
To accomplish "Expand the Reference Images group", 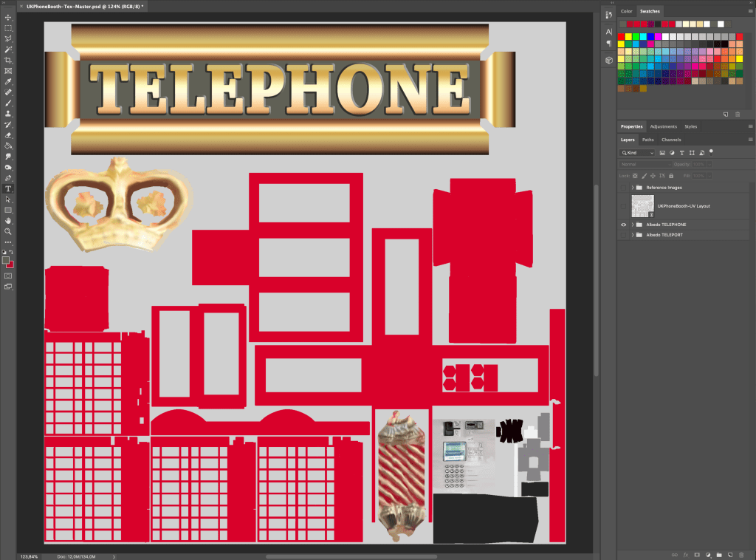I will [x=633, y=188].
